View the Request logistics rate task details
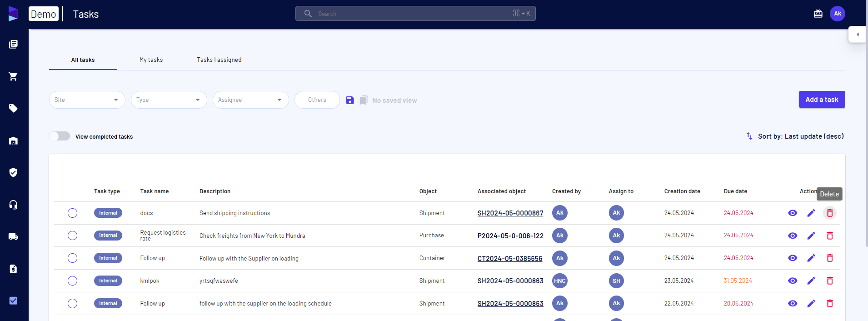Viewport: 868px width, 321px height. [793, 236]
